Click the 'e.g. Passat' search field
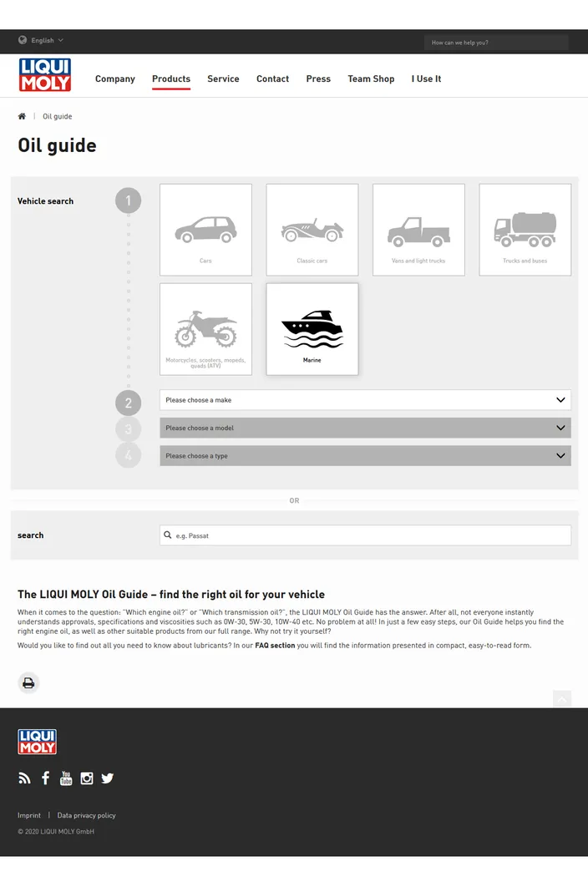 [365, 535]
